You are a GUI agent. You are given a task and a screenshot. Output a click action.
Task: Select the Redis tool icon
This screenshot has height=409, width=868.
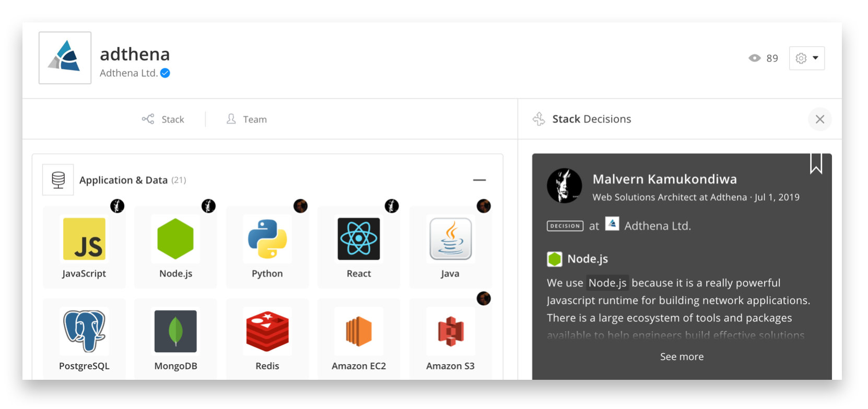click(267, 331)
